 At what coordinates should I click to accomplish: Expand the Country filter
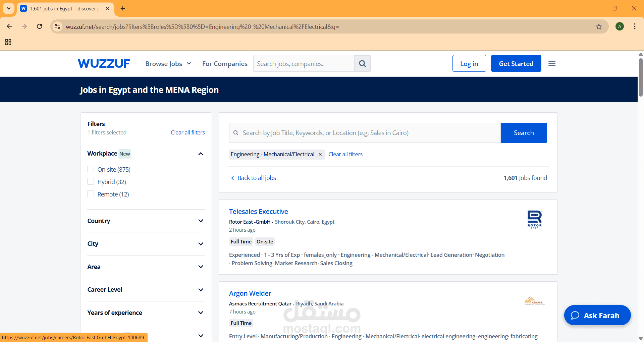coord(201,221)
